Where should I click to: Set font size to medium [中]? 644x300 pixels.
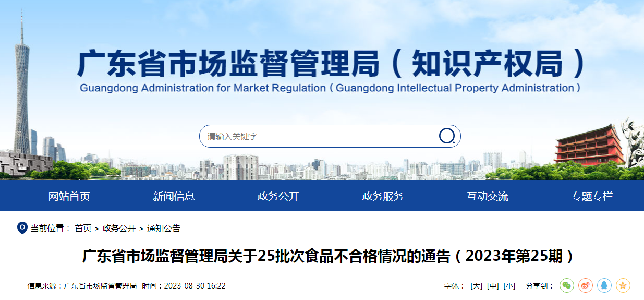click(493, 286)
